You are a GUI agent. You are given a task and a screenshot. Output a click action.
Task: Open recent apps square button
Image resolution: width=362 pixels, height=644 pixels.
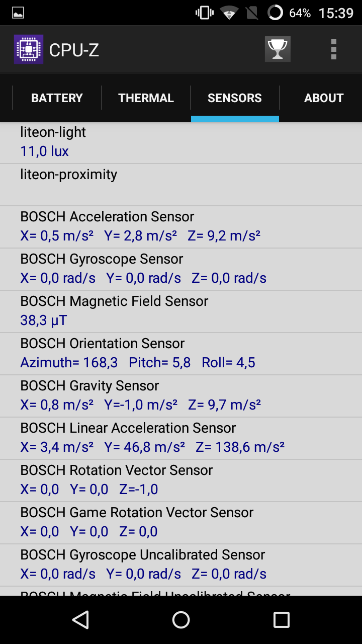(x=281, y=620)
